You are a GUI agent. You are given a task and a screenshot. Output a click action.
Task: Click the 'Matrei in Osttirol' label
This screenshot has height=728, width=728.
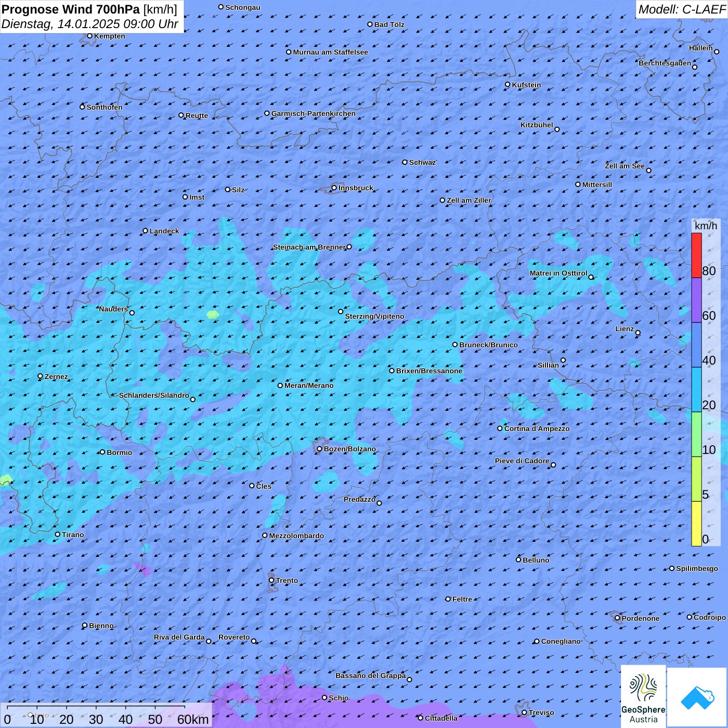coord(558,273)
